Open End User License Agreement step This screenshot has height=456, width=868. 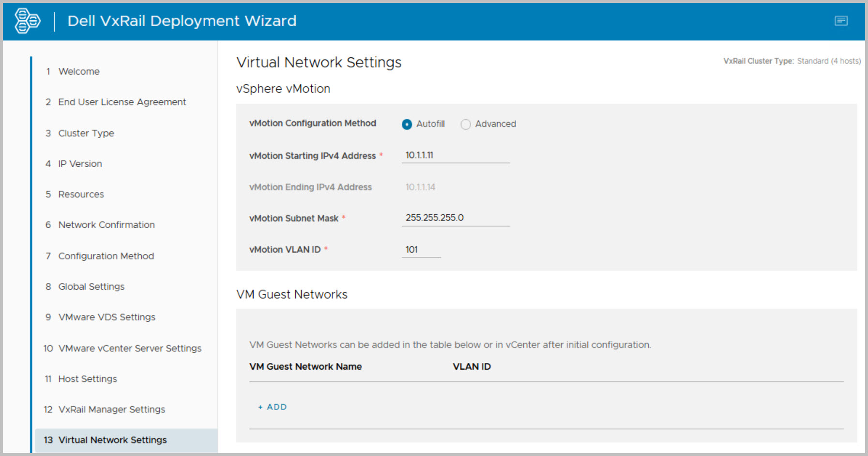click(x=122, y=102)
